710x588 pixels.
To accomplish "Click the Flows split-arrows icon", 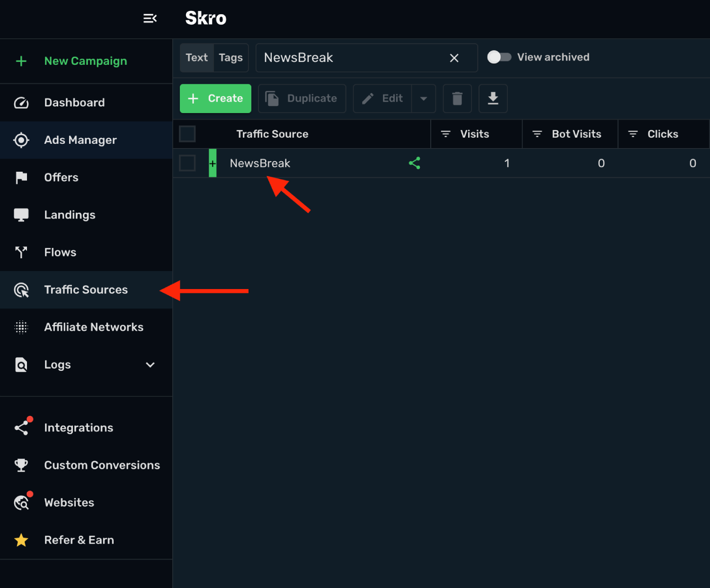I will (x=21, y=252).
